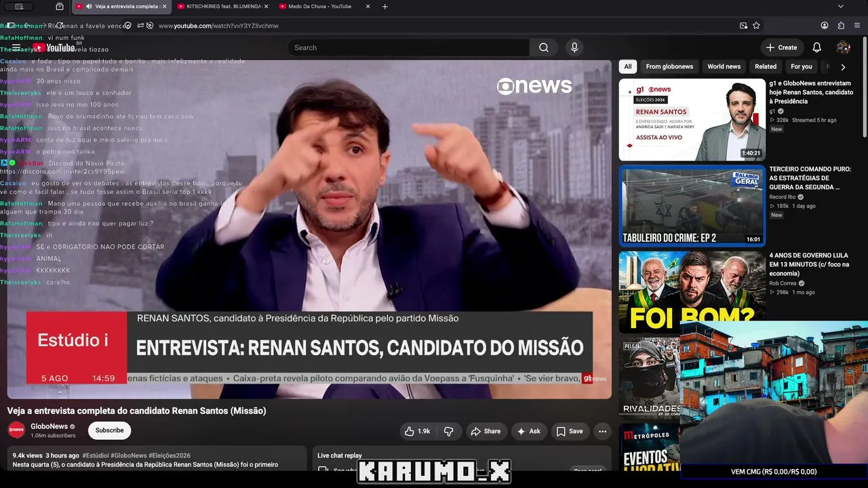Image resolution: width=868 pixels, height=488 pixels.
Task: Dislike the video with thumbs down
Action: [x=449, y=431]
